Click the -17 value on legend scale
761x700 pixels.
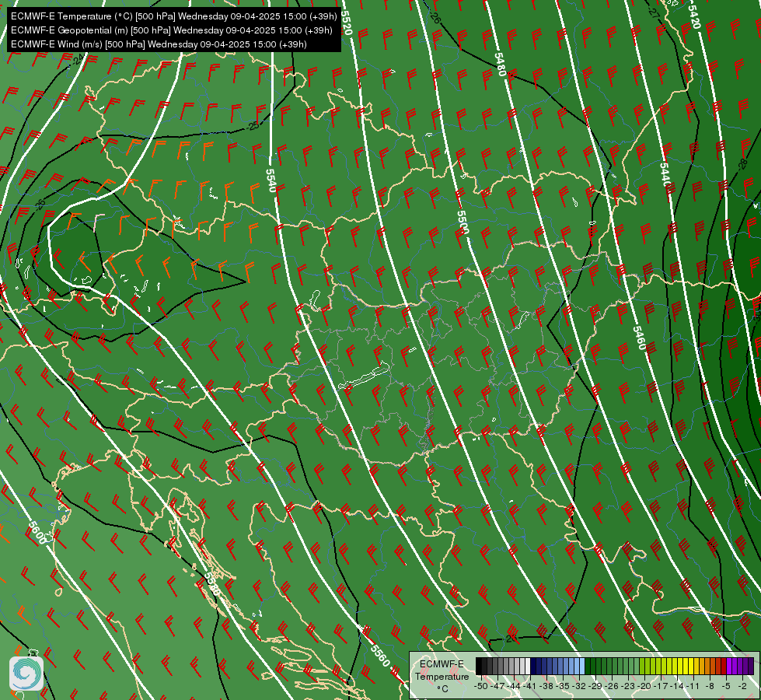[x=661, y=686]
